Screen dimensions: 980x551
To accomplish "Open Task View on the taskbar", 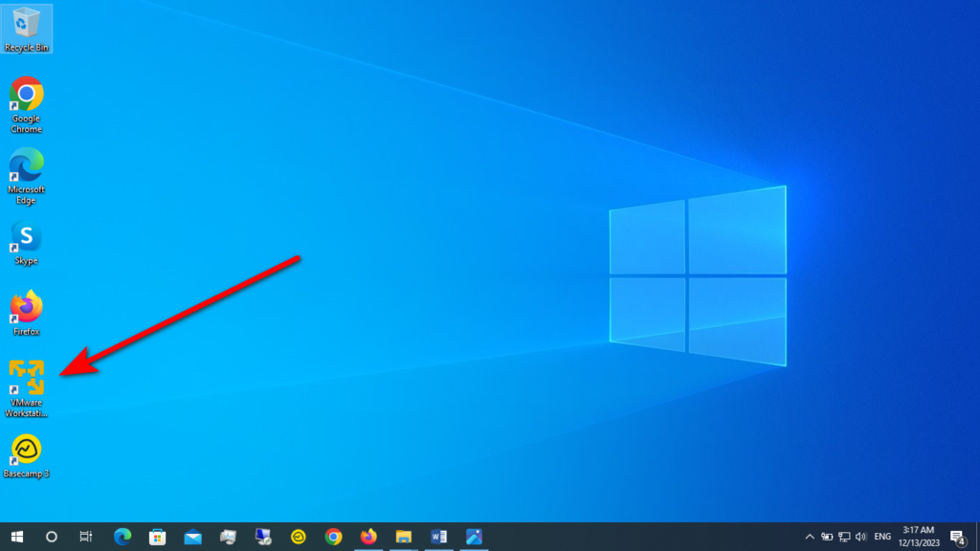I will click(85, 537).
